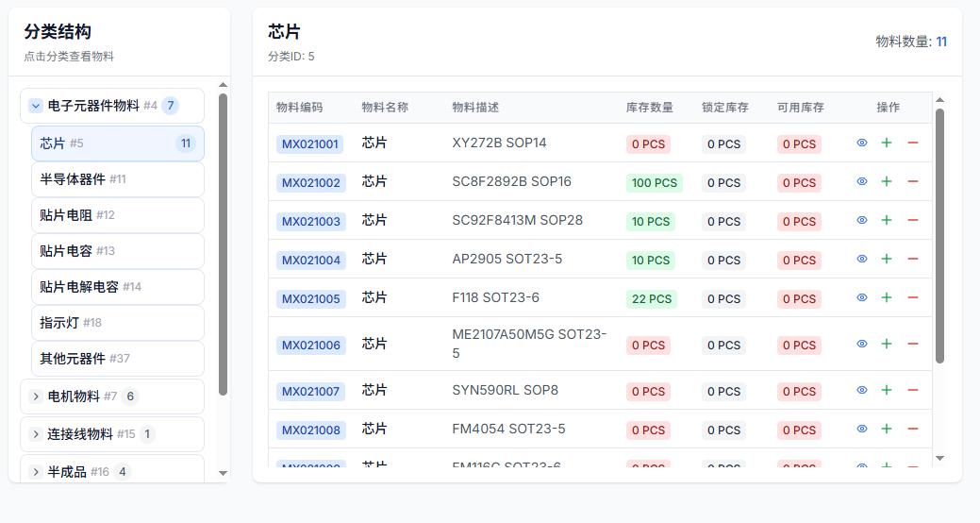The width and height of the screenshot is (980, 523).
Task: Click the minus icon for MX021006
Action: point(912,344)
